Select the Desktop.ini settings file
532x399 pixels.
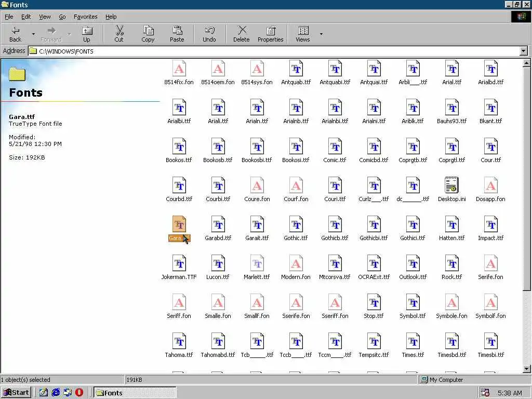[x=452, y=190]
